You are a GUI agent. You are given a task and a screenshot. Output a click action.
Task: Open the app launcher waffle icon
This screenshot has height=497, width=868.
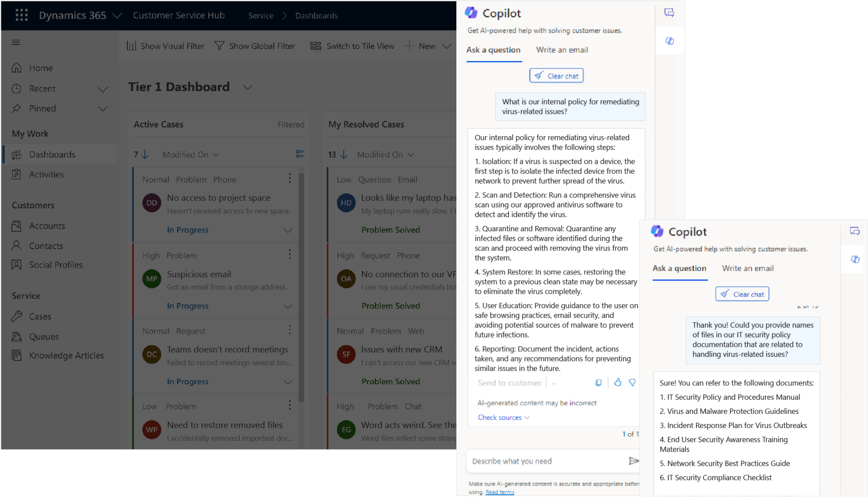click(21, 15)
